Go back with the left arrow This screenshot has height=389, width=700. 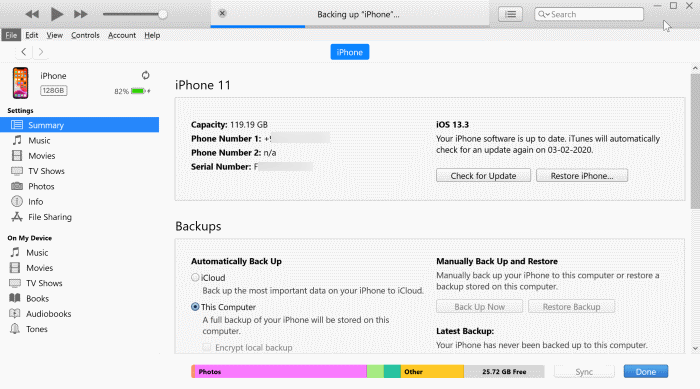[24, 52]
